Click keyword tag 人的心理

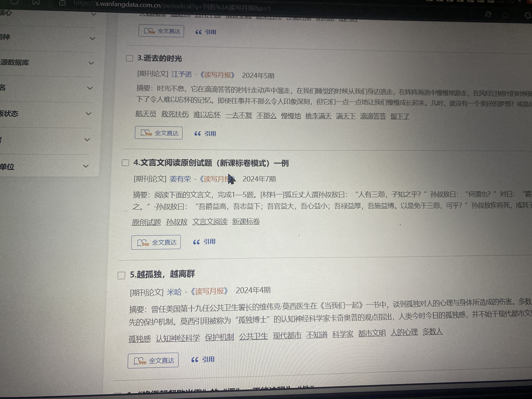[x=404, y=332]
